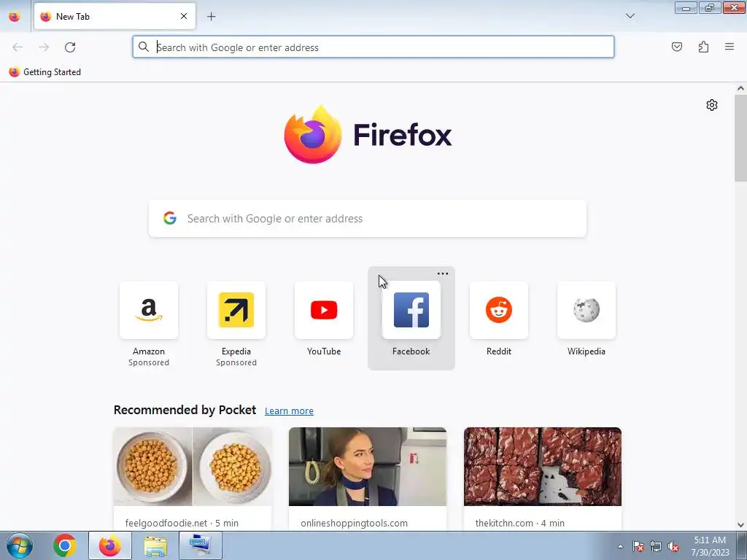Viewport: 747px width, 560px height.
Task: Open the feelgoodfoodie.net chickpeas story
Action: click(x=193, y=478)
